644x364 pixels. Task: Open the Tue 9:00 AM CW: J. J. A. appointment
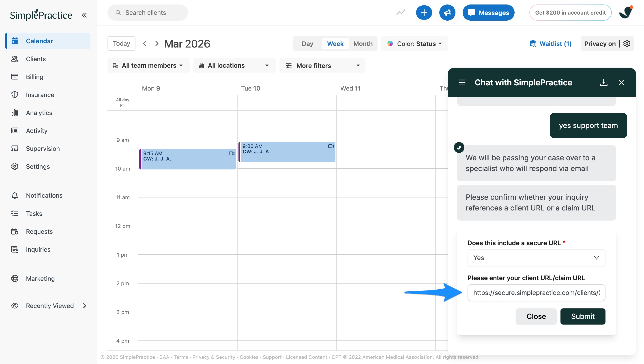click(x=287, y=152)
